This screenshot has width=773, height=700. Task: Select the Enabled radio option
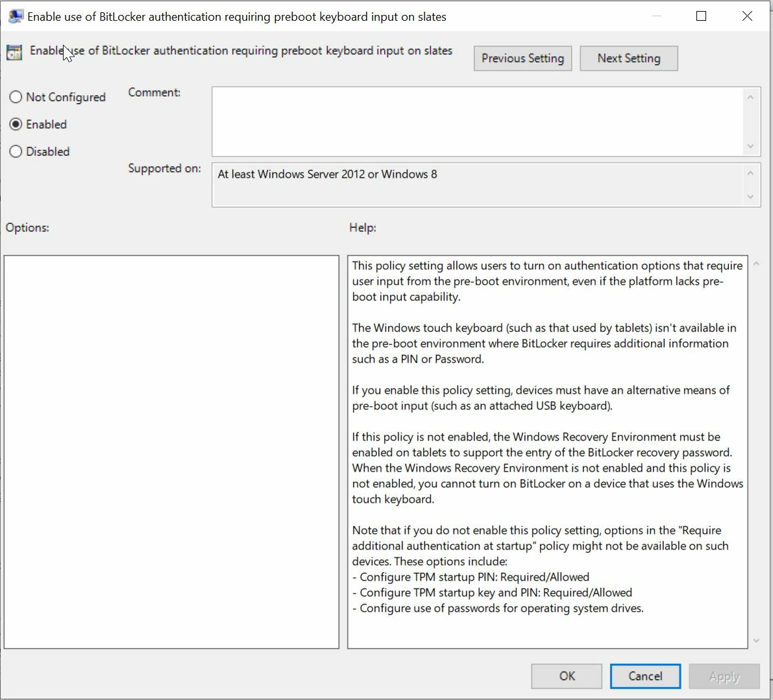click(16, 125)
